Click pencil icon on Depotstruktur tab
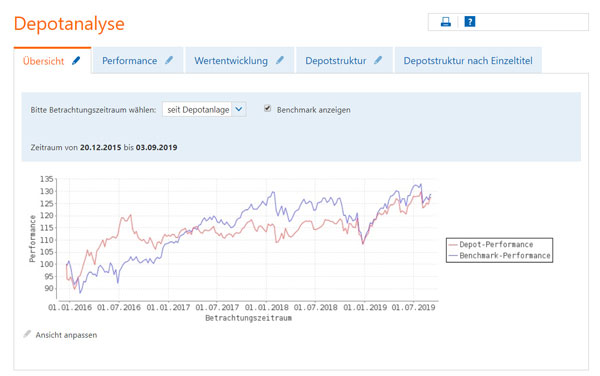 click(x=378, y=60)
